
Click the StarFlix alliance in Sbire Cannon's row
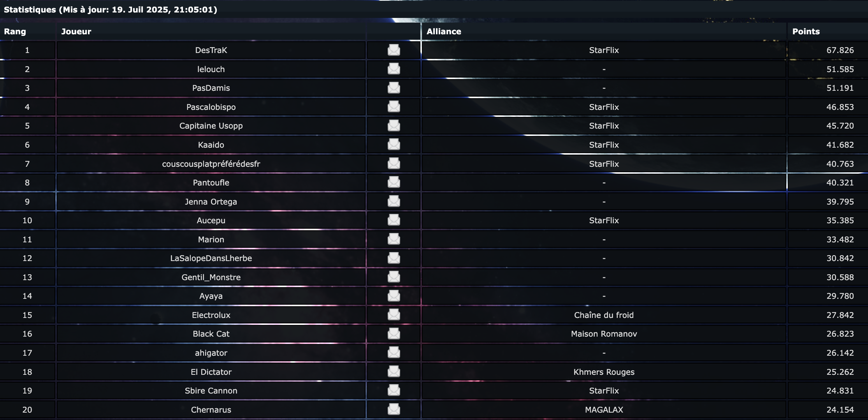(x=604, y=391)
